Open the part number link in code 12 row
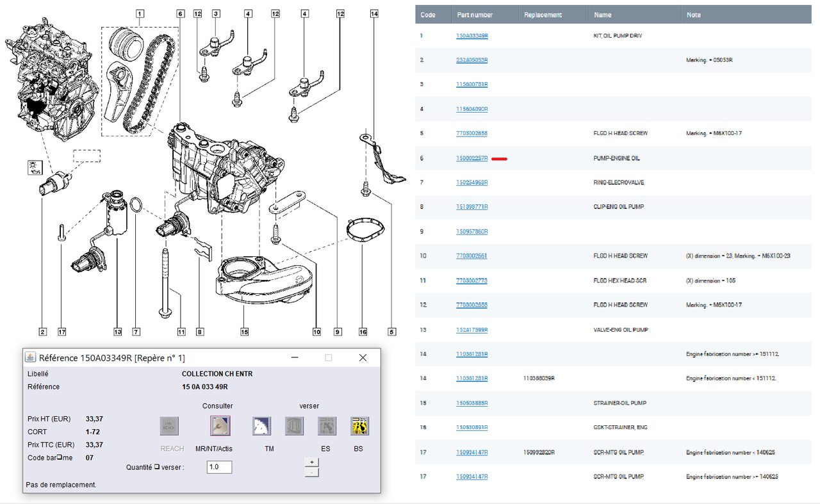 [471, 305]
